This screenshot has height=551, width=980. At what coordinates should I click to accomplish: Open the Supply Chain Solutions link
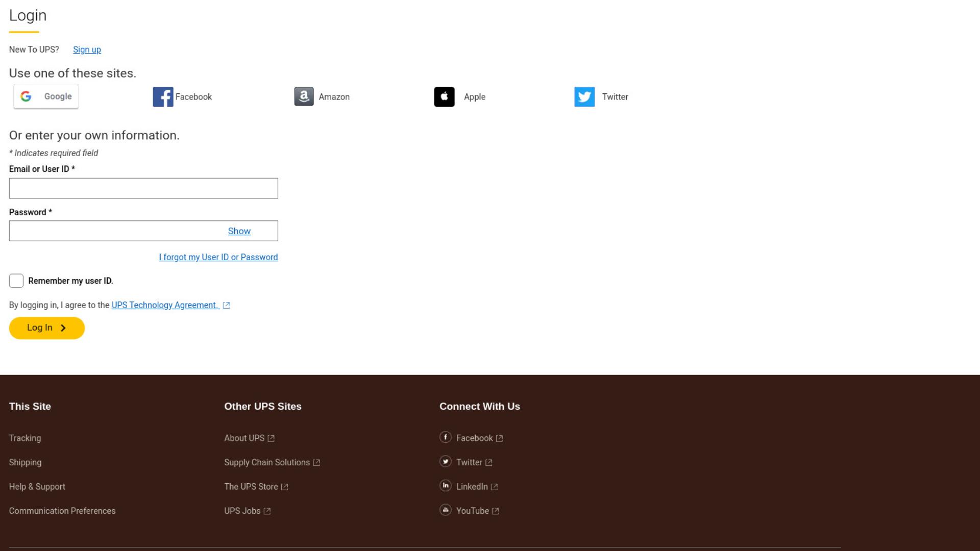(267, 462)
